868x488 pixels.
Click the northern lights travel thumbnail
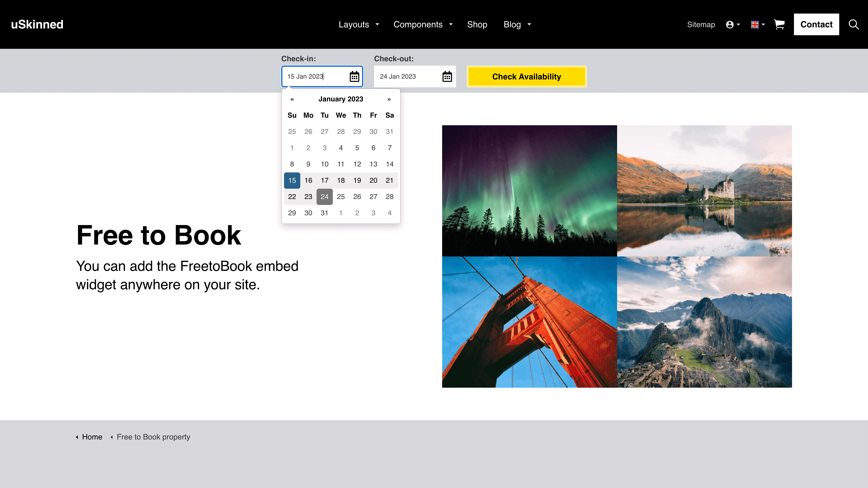point(529,191)
